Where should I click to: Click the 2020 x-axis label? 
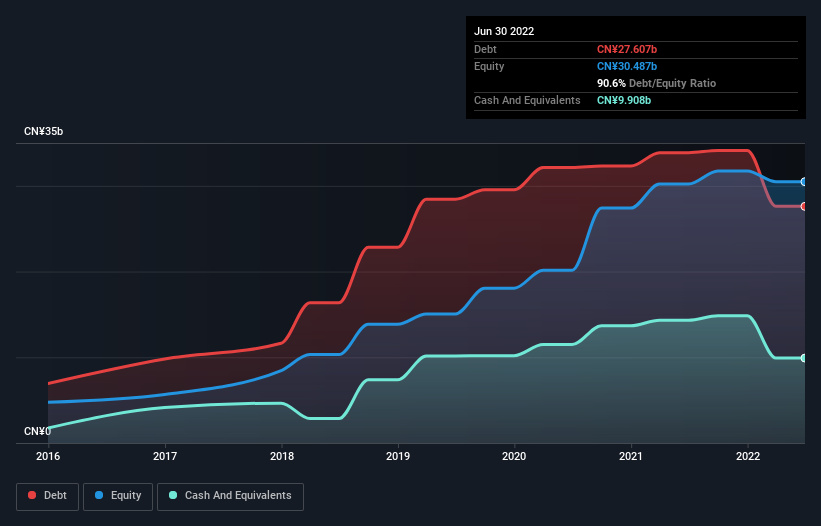514,456
